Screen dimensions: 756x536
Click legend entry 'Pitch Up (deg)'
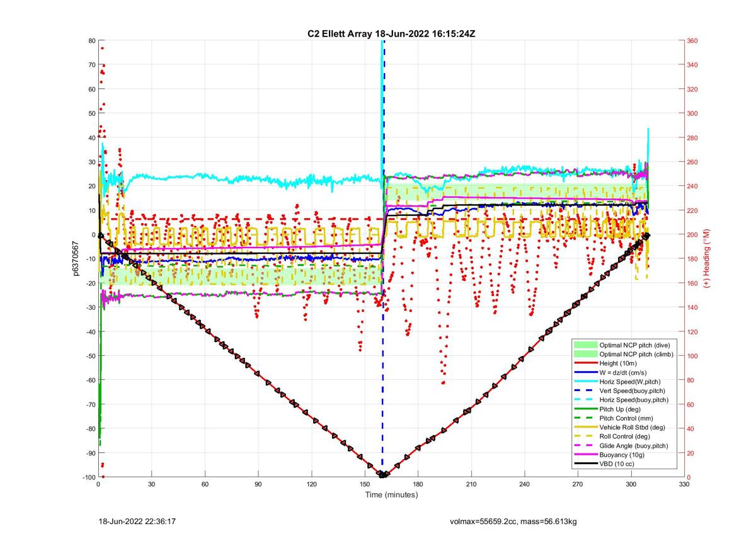tap(620, 409)
